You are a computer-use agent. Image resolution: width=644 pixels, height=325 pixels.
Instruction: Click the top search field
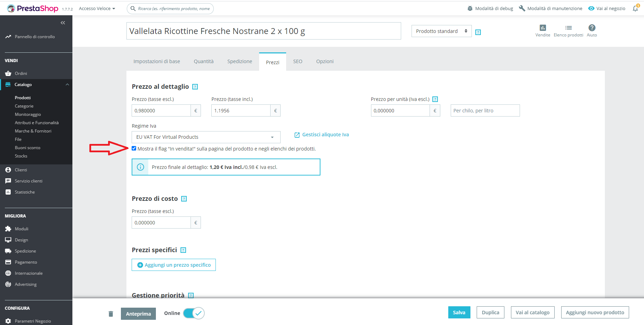click(170, 9)
